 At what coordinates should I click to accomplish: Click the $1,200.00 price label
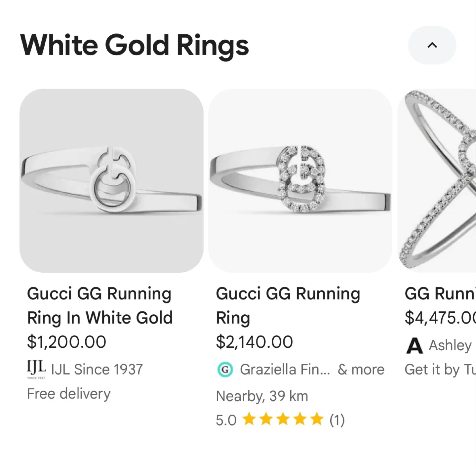point(67,342)
